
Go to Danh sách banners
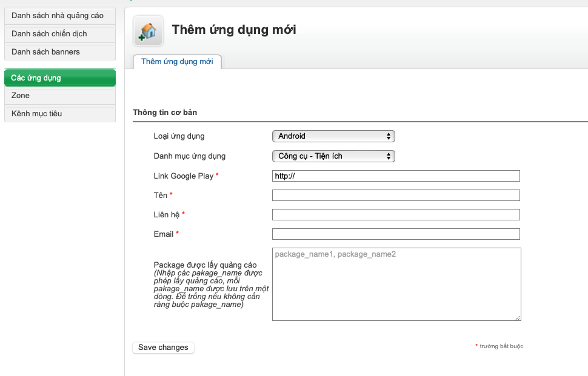[60, 51]
